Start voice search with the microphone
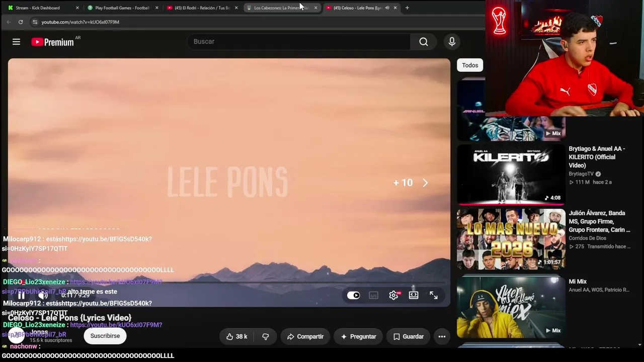 pos(452,42)
